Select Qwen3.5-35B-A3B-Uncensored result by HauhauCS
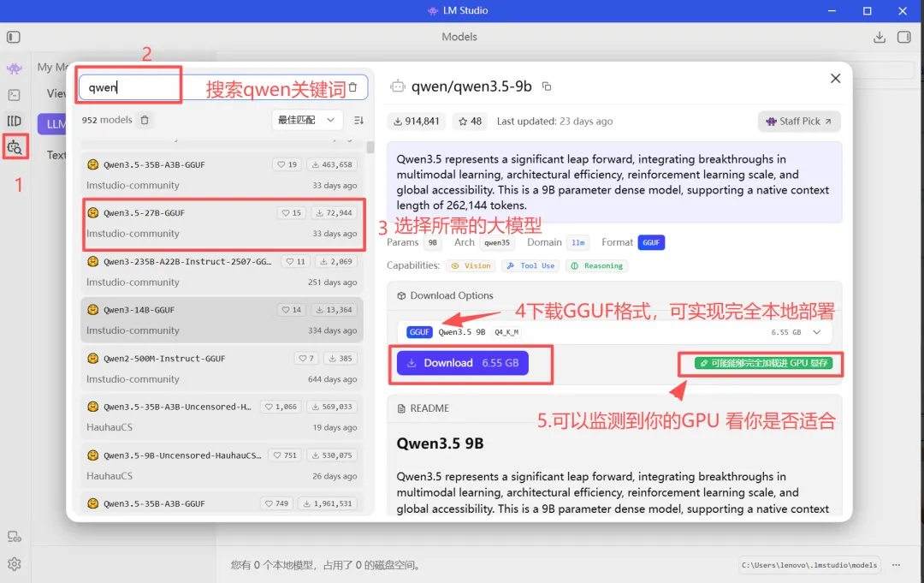The height and width of the screenshot is (583, 924). click(222, 417)
